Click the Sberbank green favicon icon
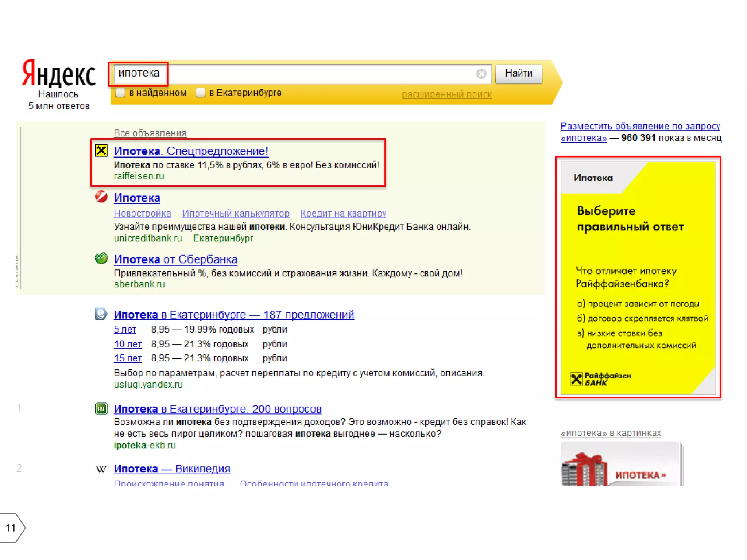 tap(101, 258)
